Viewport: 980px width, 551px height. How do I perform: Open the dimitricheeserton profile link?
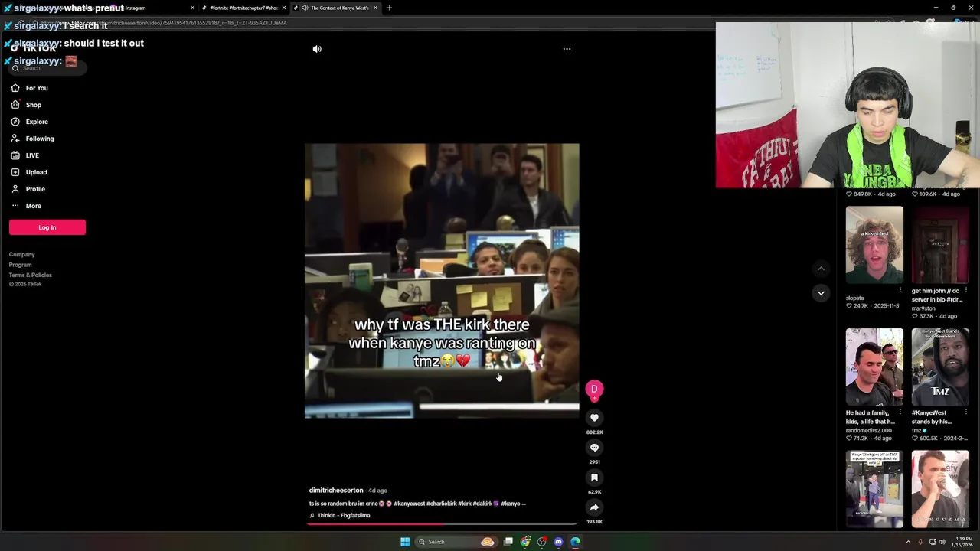[336, 491]
